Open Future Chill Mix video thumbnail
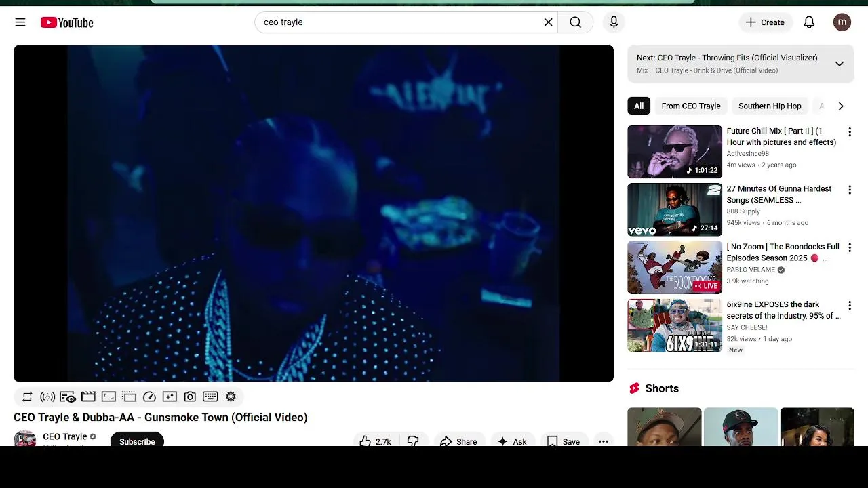Image resolution: width=868 pixels, height=488 pixels. (x=675, y=152)
